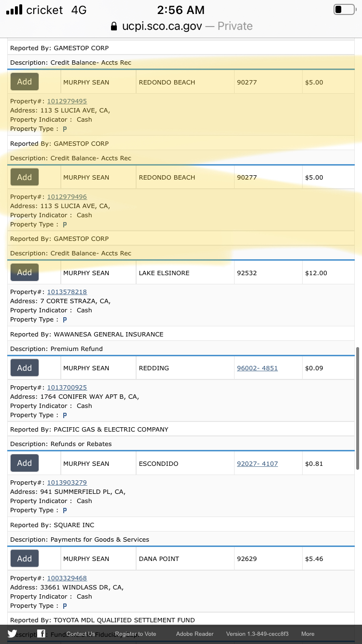Select Reported By: SQUARE INC text
The image size is (362, 644).
[x=52, y=525]
